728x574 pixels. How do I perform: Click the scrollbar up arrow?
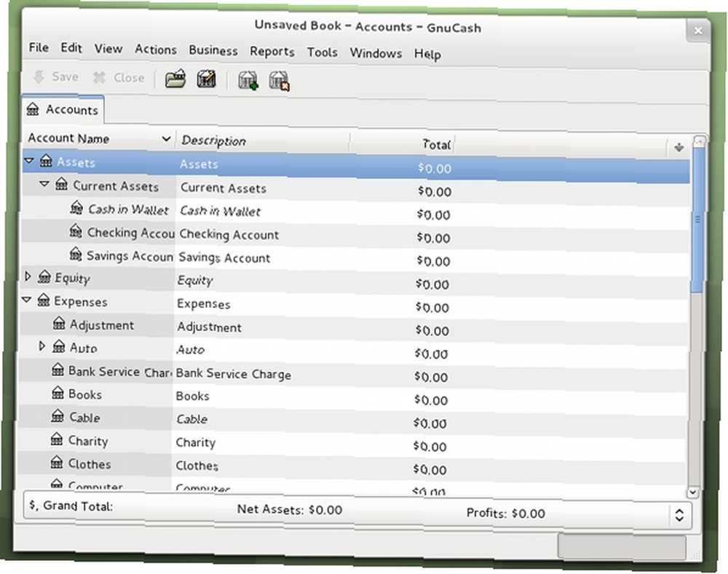point(699,140)
